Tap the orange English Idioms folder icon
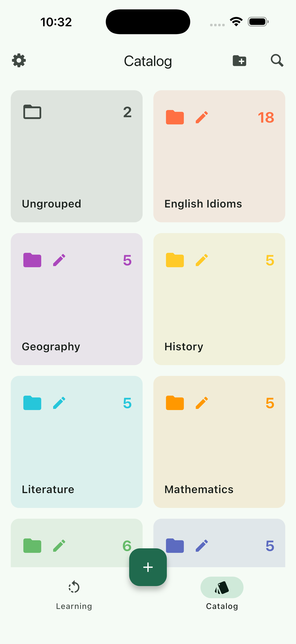This screenshot has height=644, width=296. [x=175, y=117]
